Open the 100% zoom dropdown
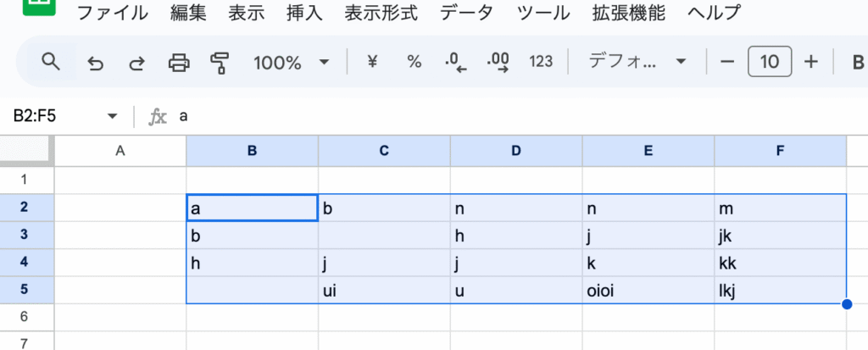The image size is (868, 350). (291, 62)
